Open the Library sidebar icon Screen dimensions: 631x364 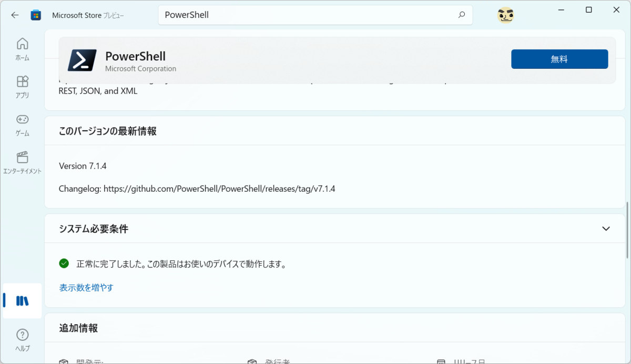(x=22, y=301)
